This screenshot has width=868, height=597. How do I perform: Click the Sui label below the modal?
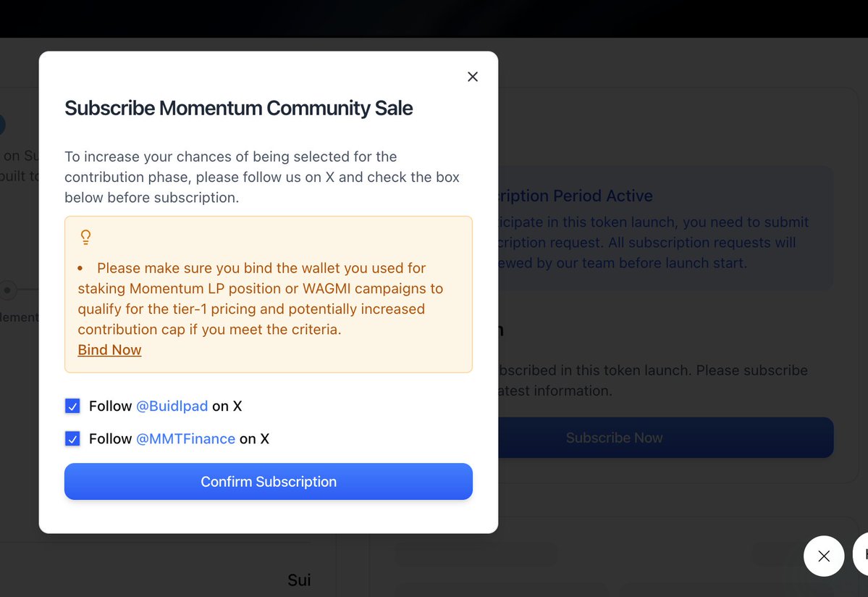point(299,580)
